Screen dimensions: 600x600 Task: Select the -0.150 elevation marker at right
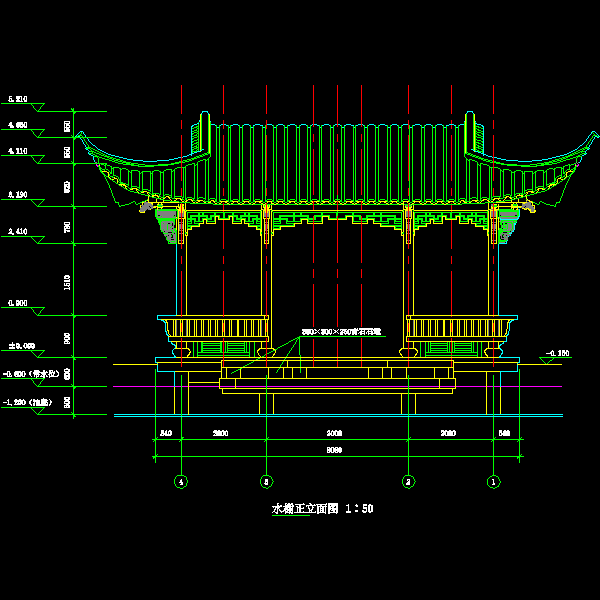tap(556, 353)
